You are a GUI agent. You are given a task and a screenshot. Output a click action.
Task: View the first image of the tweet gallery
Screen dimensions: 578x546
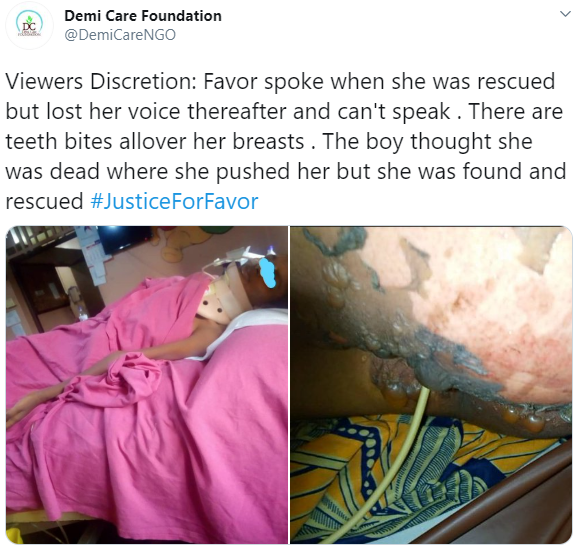[x=147, y=385]
